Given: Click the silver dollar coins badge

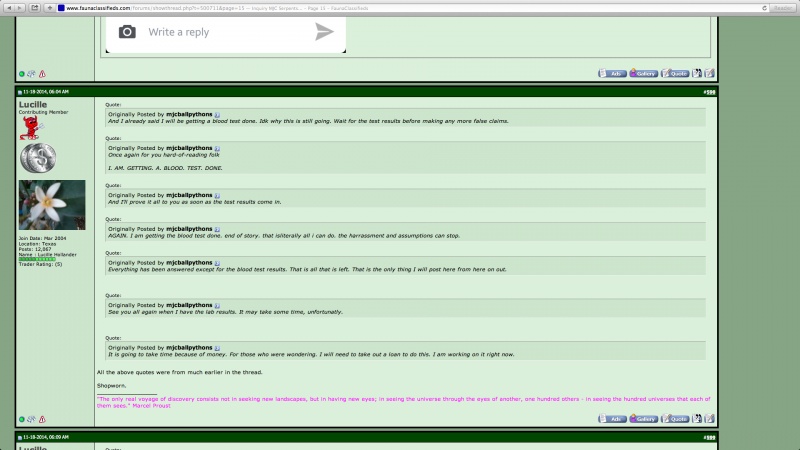Looking at the screenshot, I should (38, 158).
